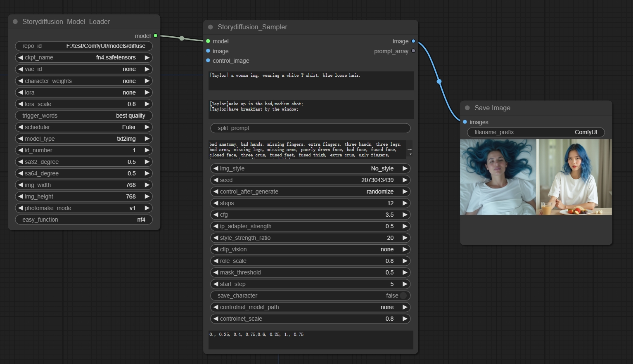The image size is (633, 364).
Task: Open the photomake_mode dropdown
Action: [x=84, y=208]
